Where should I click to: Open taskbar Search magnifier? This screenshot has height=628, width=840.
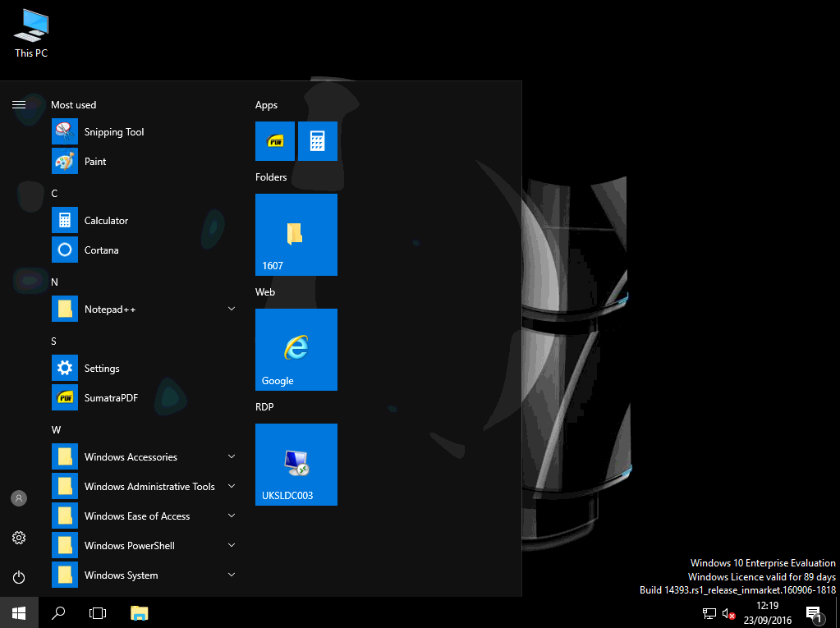(57, 613)
